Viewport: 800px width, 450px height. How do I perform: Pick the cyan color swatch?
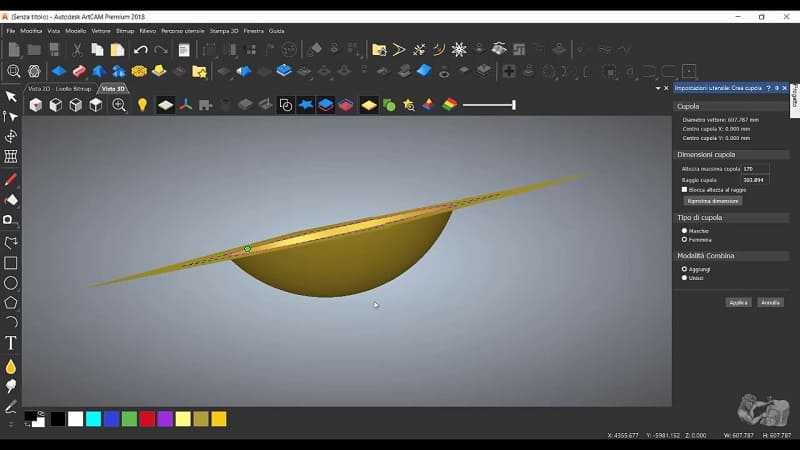tap(93, 419)
